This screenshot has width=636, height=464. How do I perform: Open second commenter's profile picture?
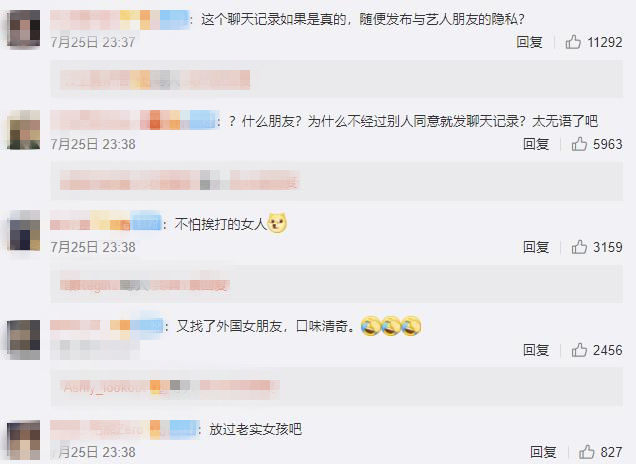(24, 130)
